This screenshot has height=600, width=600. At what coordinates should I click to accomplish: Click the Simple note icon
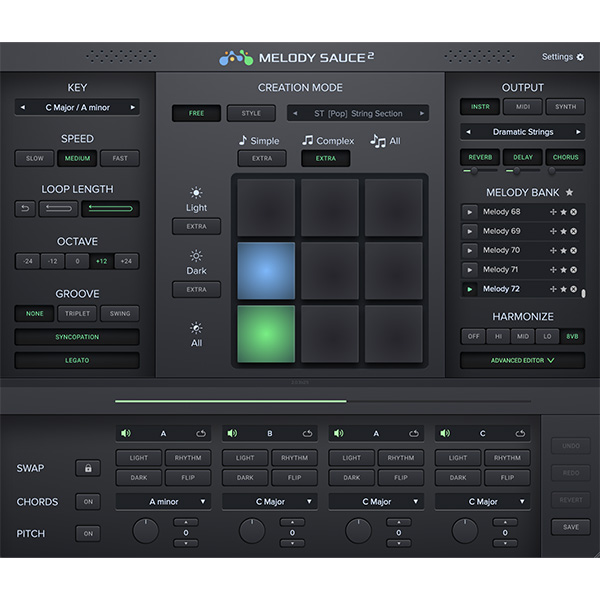243,140
